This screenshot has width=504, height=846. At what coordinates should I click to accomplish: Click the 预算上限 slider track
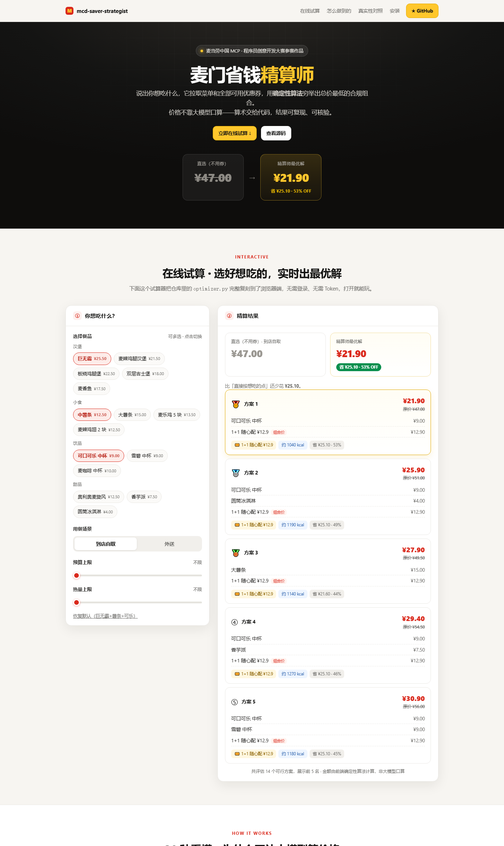click(138, 575)
